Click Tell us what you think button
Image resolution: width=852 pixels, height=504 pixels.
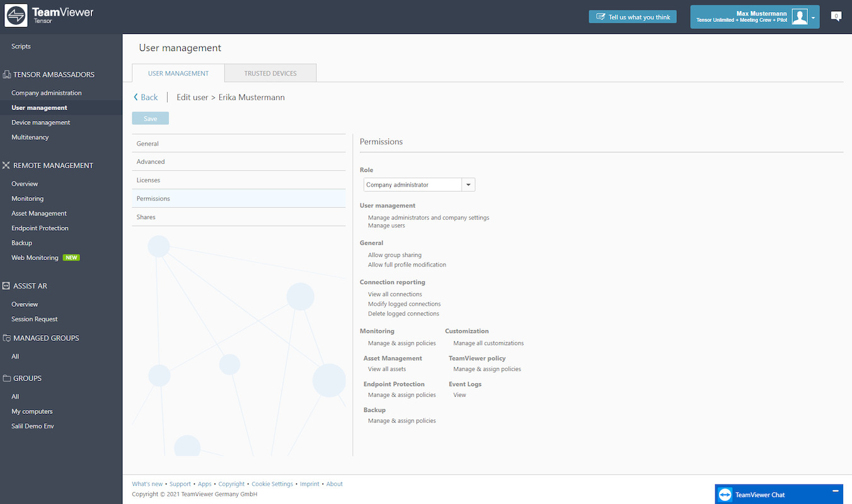click(633, 17)
